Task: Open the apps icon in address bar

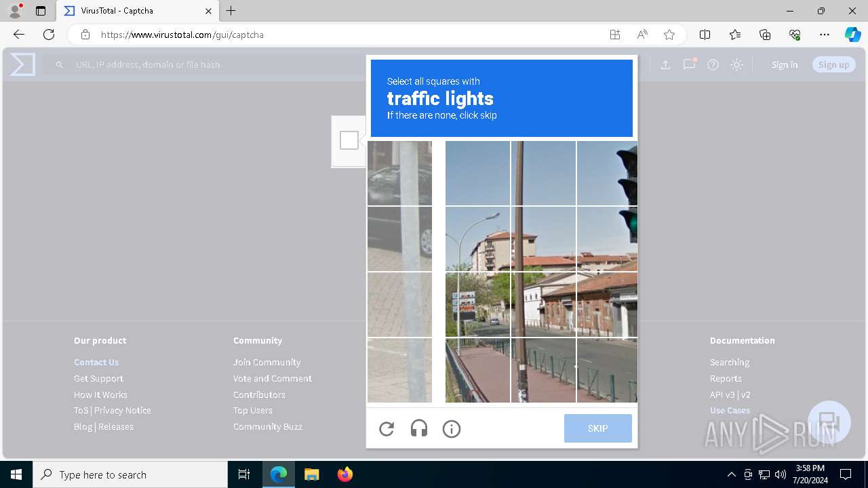Action: [615, 35]
